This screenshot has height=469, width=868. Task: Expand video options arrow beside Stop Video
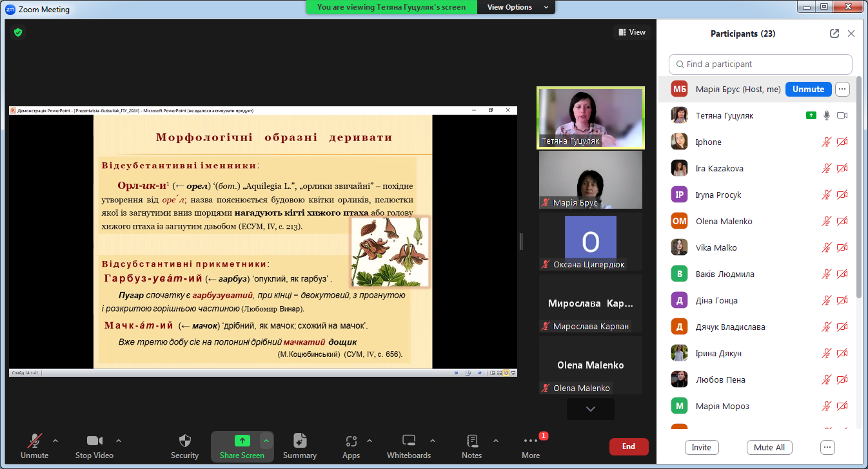[119, 441]
